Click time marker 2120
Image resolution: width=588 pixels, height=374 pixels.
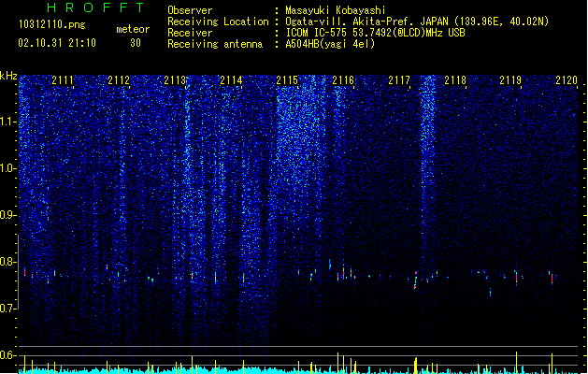[566, 80]
